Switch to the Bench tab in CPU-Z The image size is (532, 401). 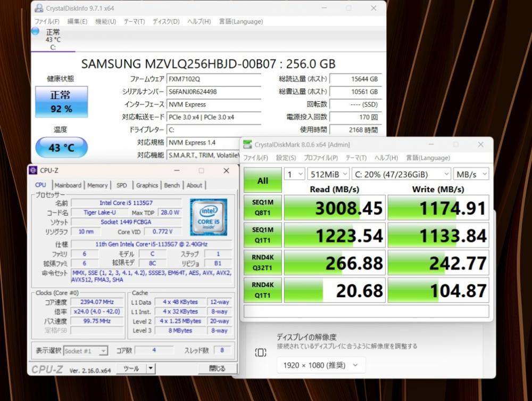[172, 185]
